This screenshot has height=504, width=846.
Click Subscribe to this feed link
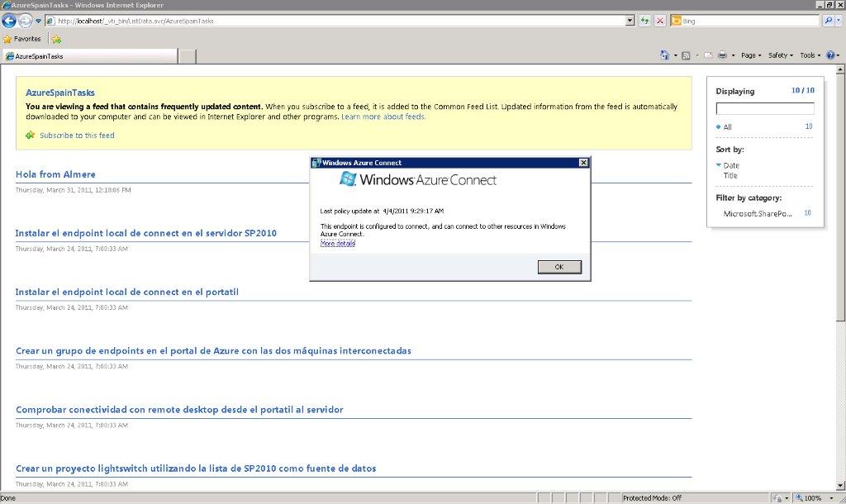click(77, 136)
